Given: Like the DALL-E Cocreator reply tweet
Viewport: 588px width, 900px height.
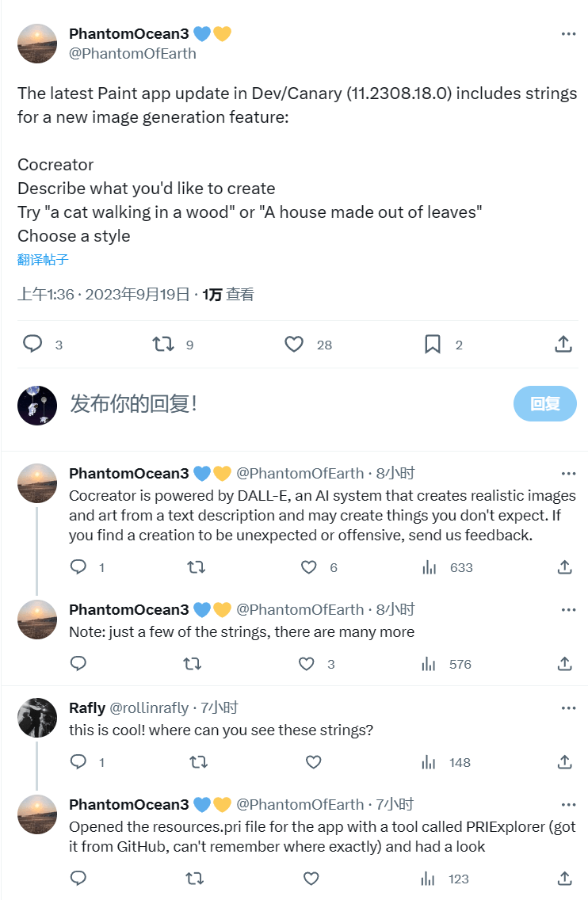Looking at the screenshot, I should [x=309, y=567].
